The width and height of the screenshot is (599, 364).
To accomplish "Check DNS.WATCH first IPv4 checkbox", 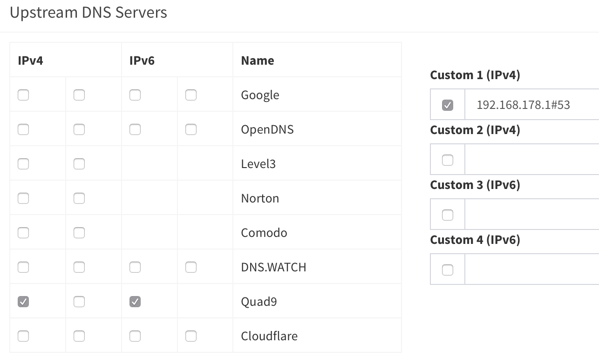I will [x=23, y=267].
